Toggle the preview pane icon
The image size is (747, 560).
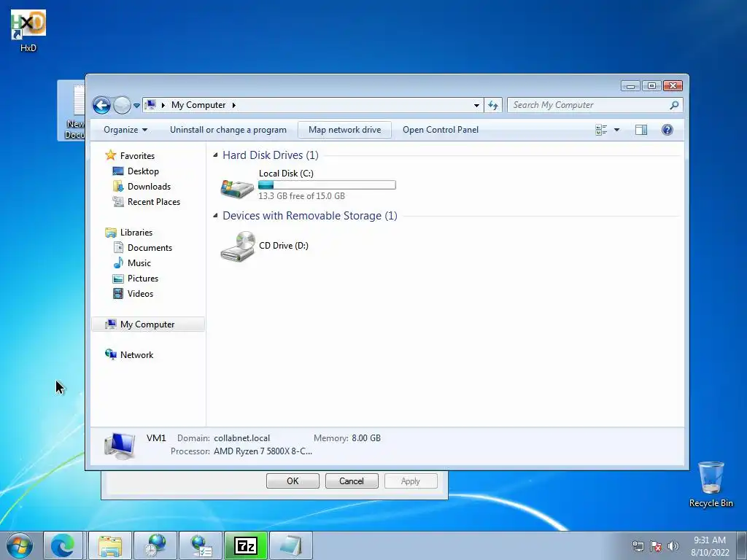pyautogui.click(x=641, y=130)
